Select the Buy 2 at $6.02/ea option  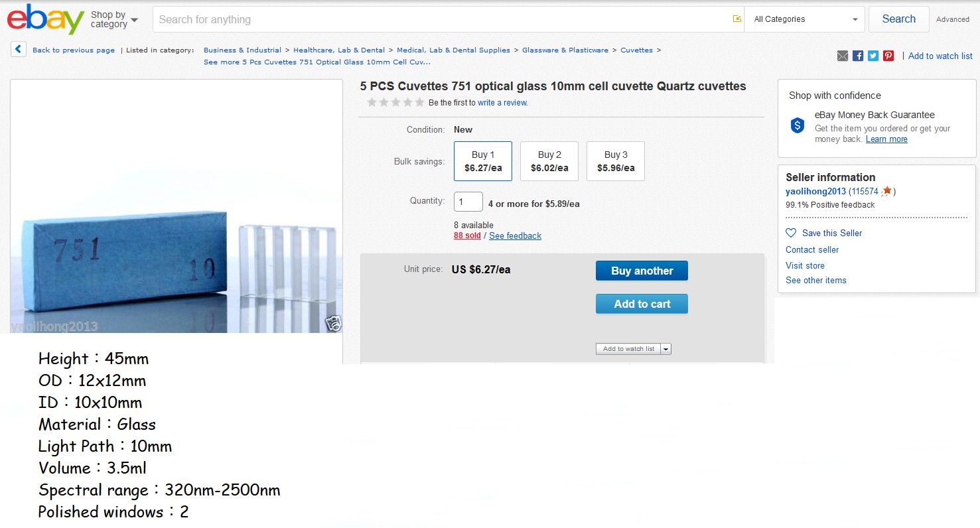point(549,161)
